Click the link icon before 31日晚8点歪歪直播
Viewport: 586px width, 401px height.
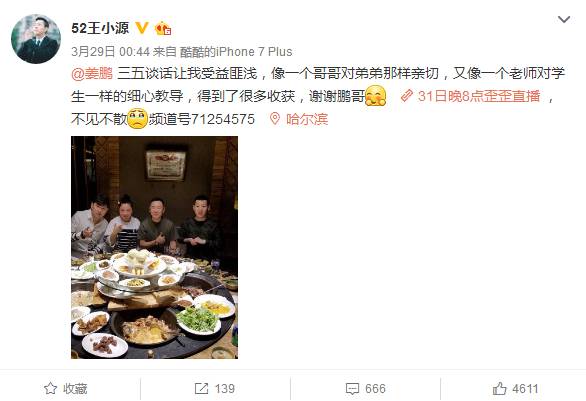click(406, 96)
